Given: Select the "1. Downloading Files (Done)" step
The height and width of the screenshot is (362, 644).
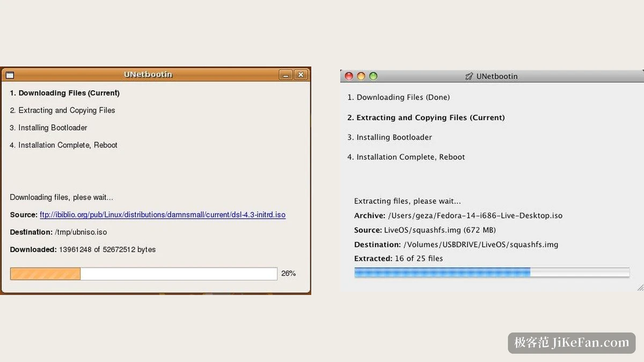Looking at the screenshot, I should 399,97.
